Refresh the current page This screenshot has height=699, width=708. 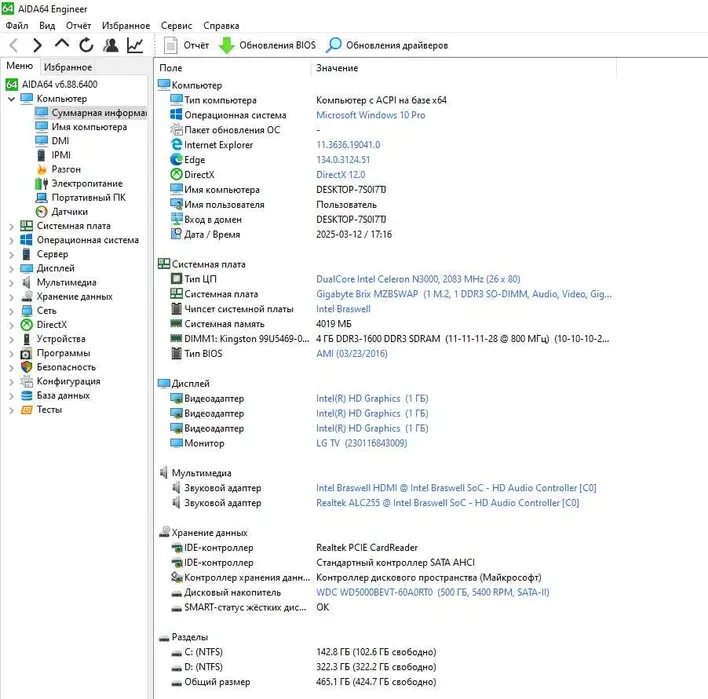coord(86,45)
